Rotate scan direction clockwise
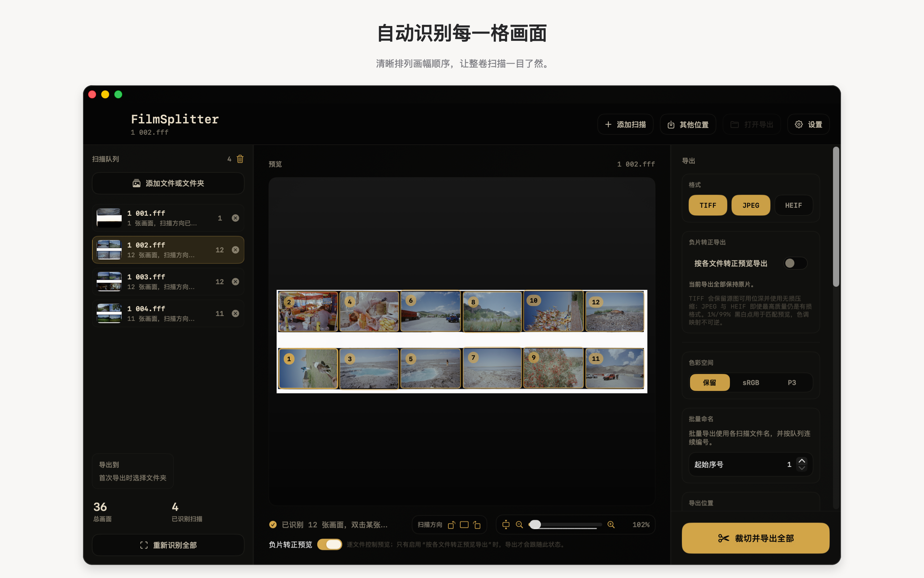This screenshot has width=924, height=578. 477,525
